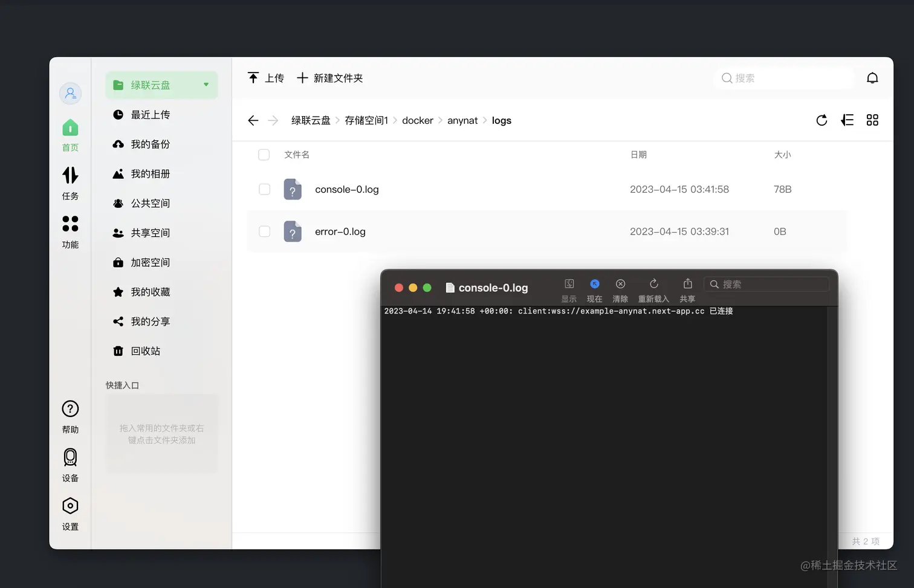The height and width of the screenshot is (588, 914).
Task: Tick the select-all files checkbox
Action: point(264,155)
